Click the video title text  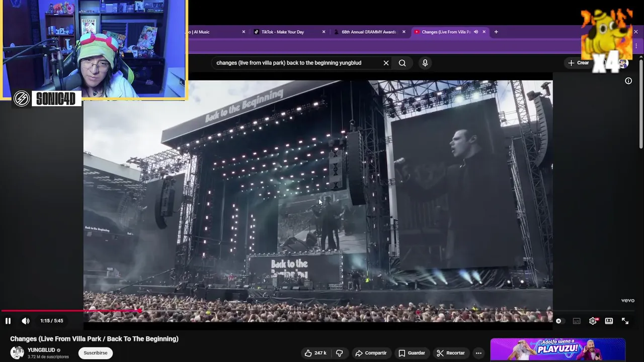click(94, 339)
